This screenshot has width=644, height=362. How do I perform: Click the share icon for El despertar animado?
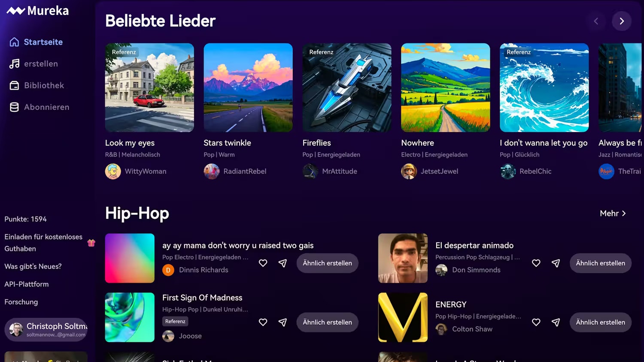coord(556,263)
